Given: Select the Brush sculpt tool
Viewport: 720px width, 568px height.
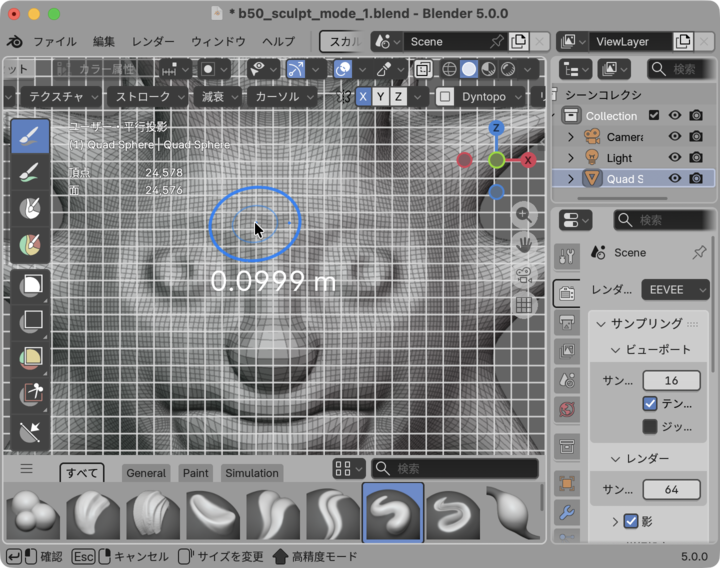Looking at the screenshot, I should (x=30, y=136).
